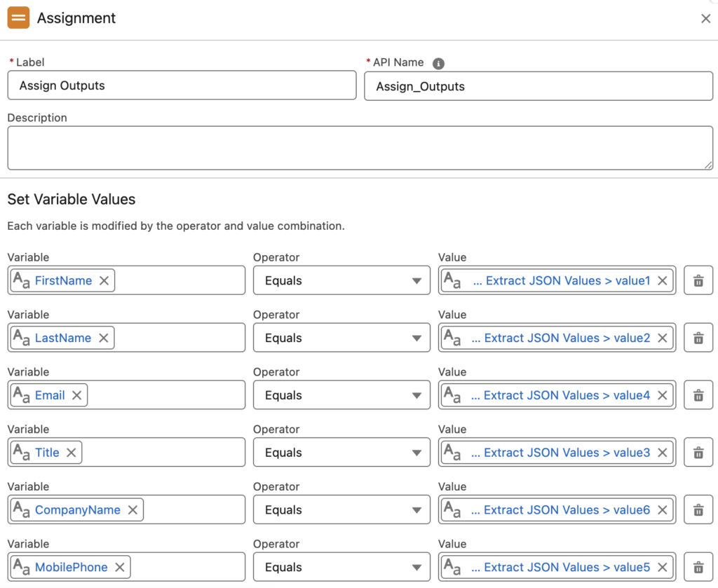This screenshot has width=718, height=588.
Task: Delete the FirstName row using its trash icon
Action: click(x=698, y=280)
